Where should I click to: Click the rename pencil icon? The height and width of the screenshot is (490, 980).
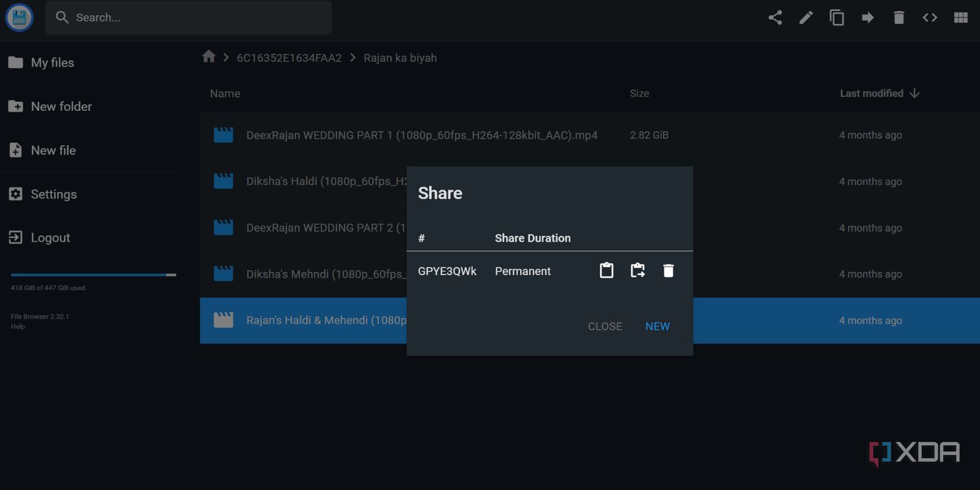click(806, 17)
